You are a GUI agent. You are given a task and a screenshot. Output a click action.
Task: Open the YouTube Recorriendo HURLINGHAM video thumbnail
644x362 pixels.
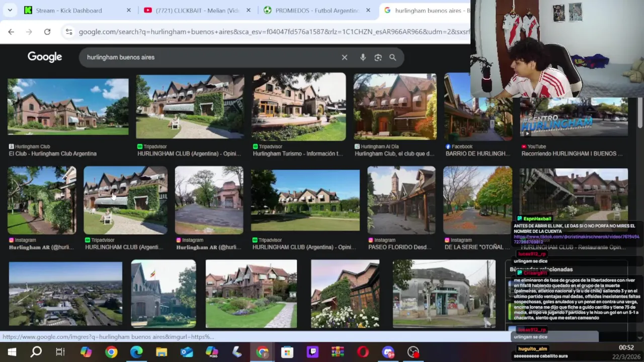tap(574, 117)
